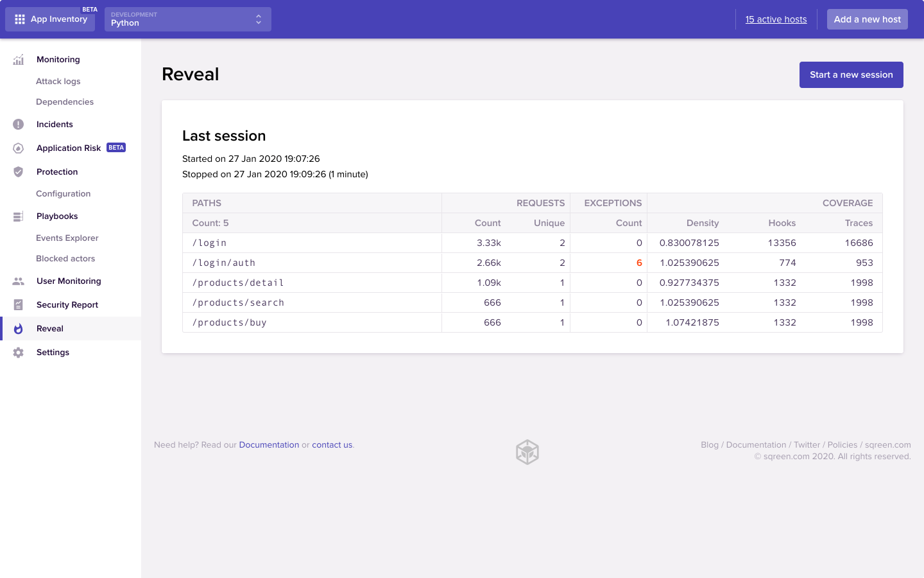Open the App Inventory grid menu
The height and width of the screenshot is (578, 924).
[x=50, y=19]
